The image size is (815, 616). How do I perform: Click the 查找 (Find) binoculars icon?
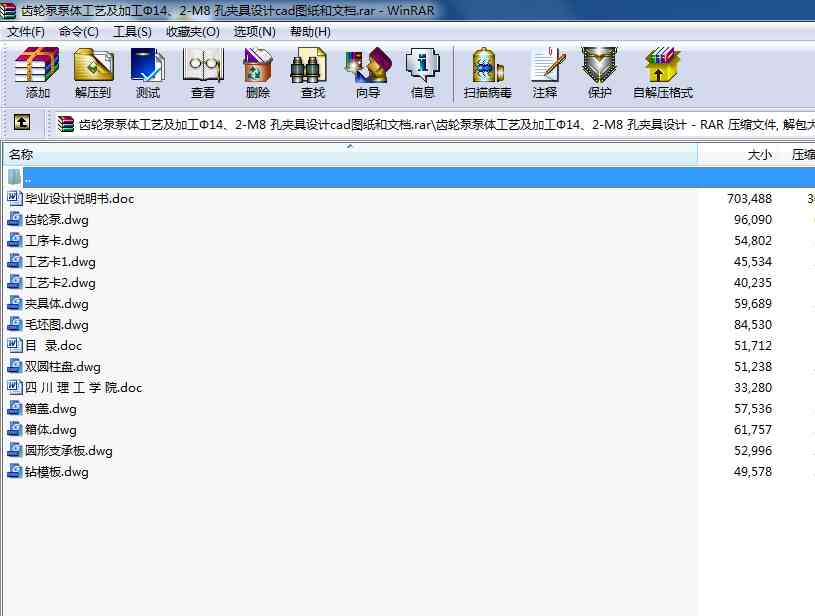click(313, 72)
